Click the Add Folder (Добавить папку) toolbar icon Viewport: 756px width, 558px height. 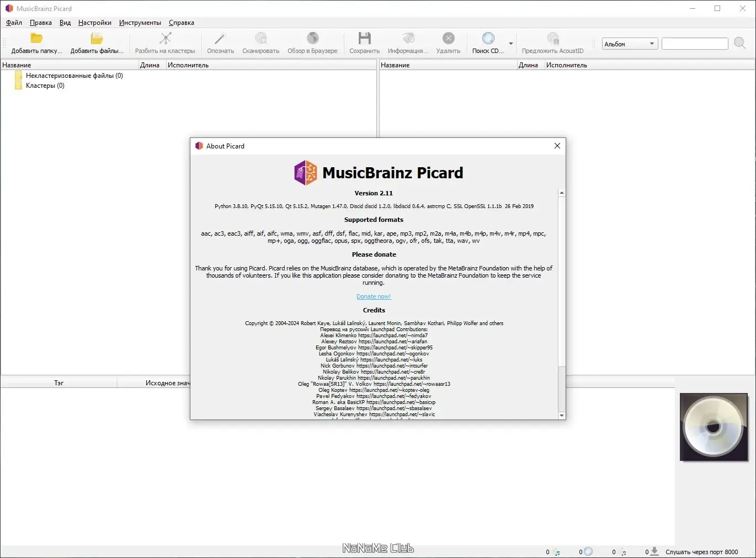click(36, 38)
